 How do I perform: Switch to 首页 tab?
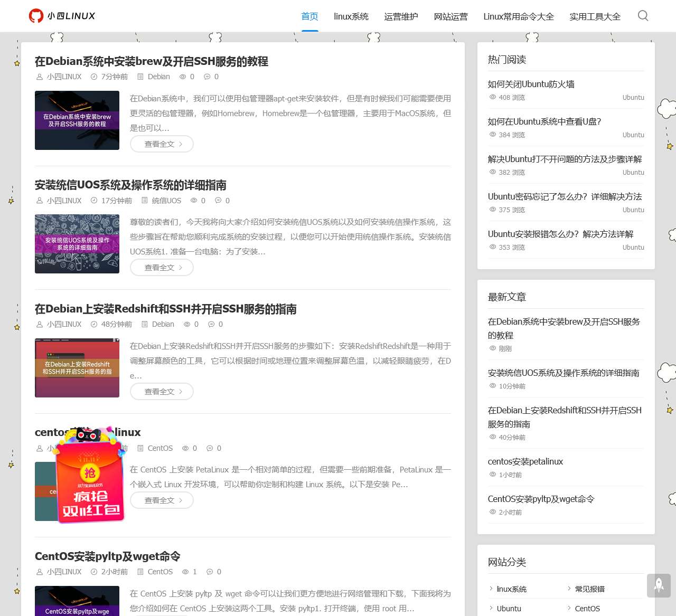click(x=309, y=16)
